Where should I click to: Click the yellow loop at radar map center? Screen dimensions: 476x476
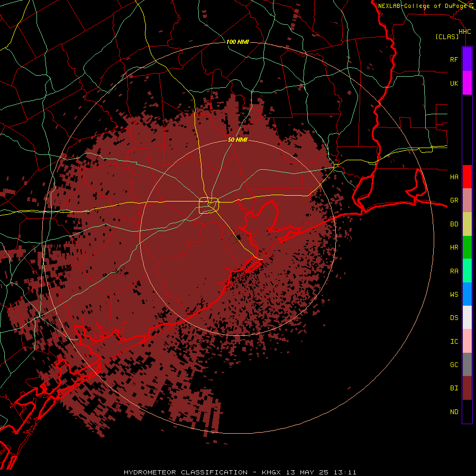coord(209,206)
